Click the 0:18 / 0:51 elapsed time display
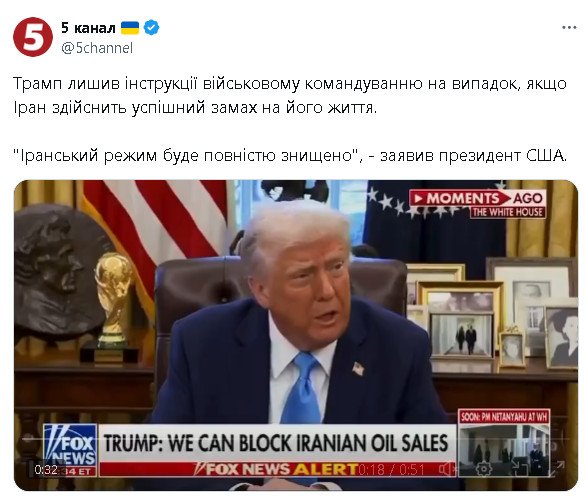This screenshot has width=585, height=501. 391,469
